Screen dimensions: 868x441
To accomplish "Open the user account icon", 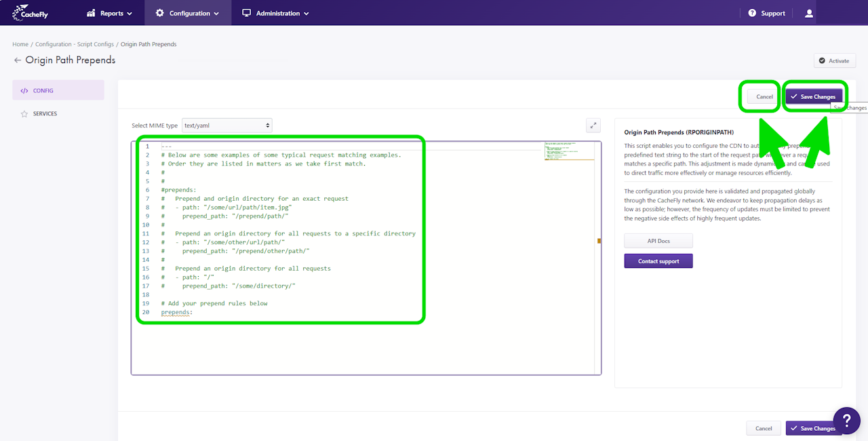I will (808, 13).
